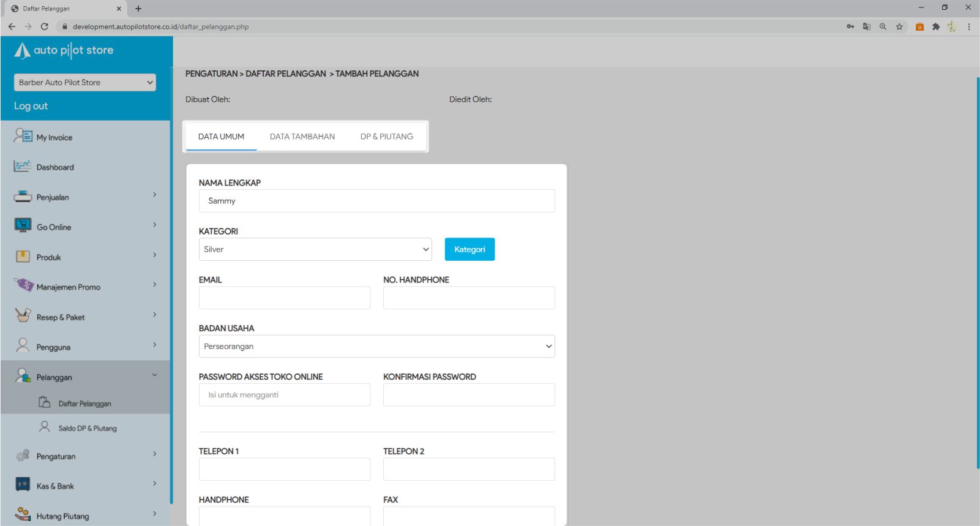Switch to the Data Tambahan tab
980x526 pixels.
pos(302,137)
